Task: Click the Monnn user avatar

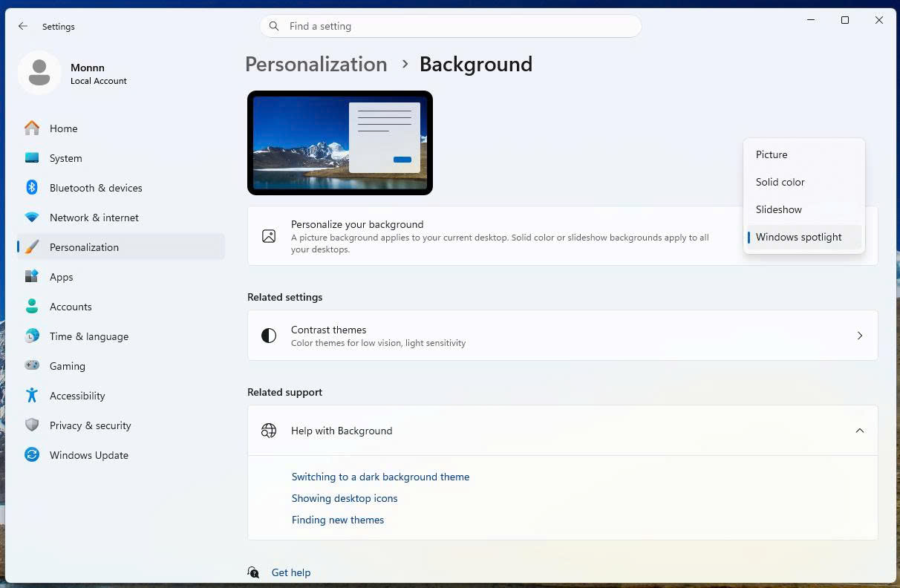Action: (39, 73)
